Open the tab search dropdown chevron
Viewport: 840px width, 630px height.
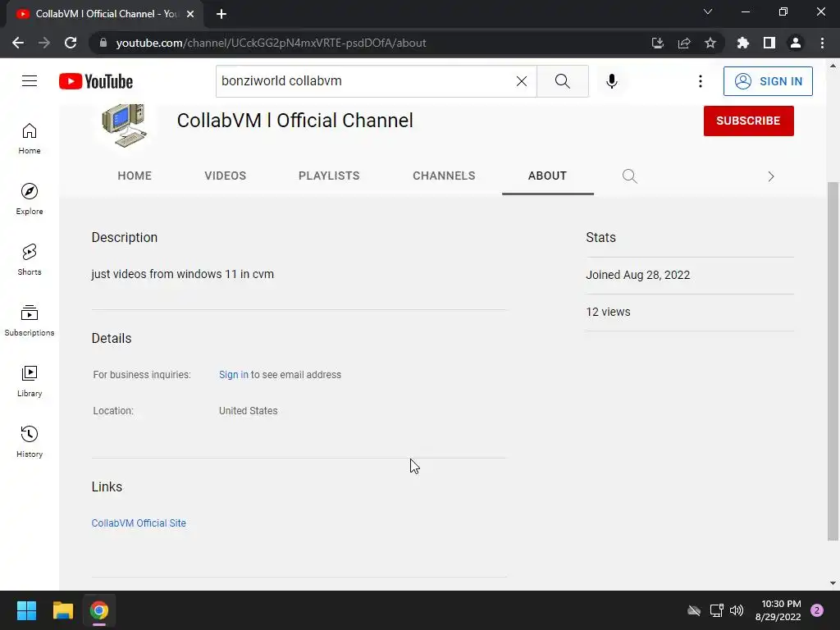click(708, 11)
